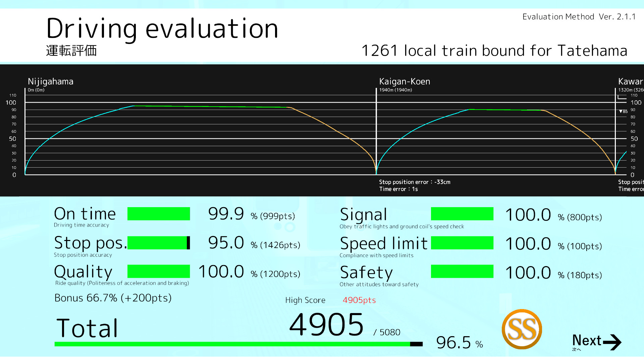Click the Safety score bar
Image resolution: width=644 pixels, height=362 pixels.
coord(462,272)
